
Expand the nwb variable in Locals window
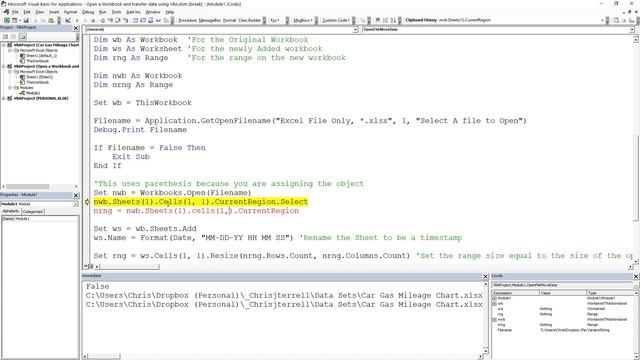494,320
